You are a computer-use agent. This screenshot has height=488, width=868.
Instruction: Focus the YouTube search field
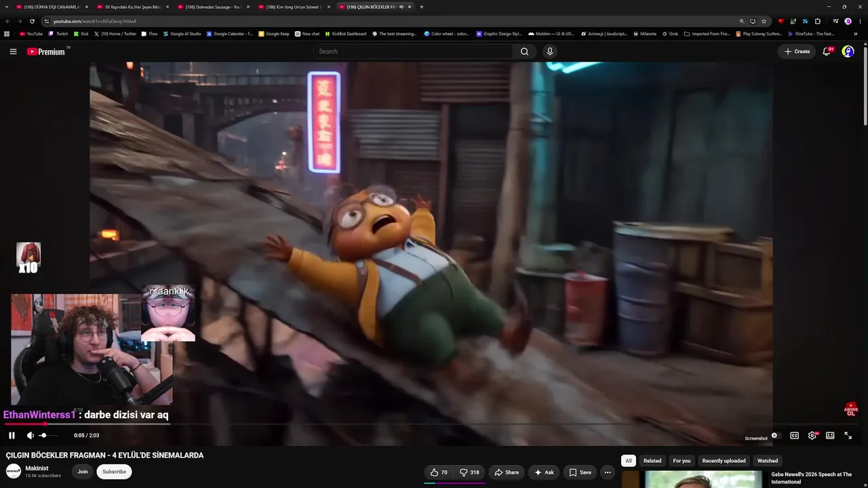pyautogui.click(x=414, y=52)
